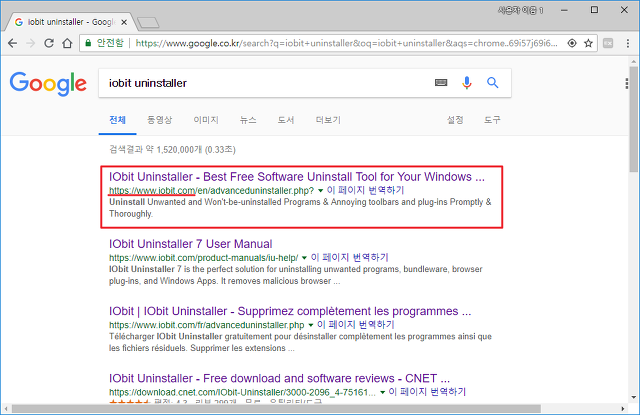Click the browser Back arrow
Image resolution: width=640 pixels, height=415 pixels.
13,43
